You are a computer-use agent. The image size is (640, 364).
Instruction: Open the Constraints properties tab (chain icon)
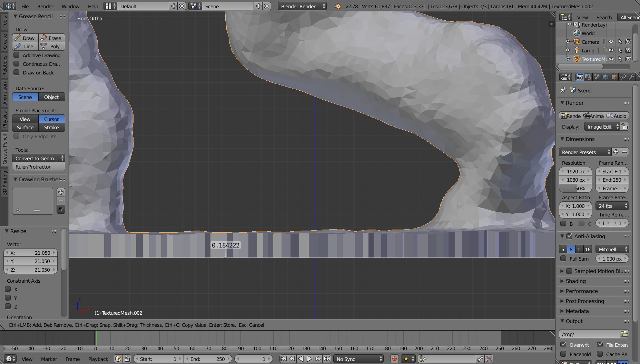pos(623,77)
